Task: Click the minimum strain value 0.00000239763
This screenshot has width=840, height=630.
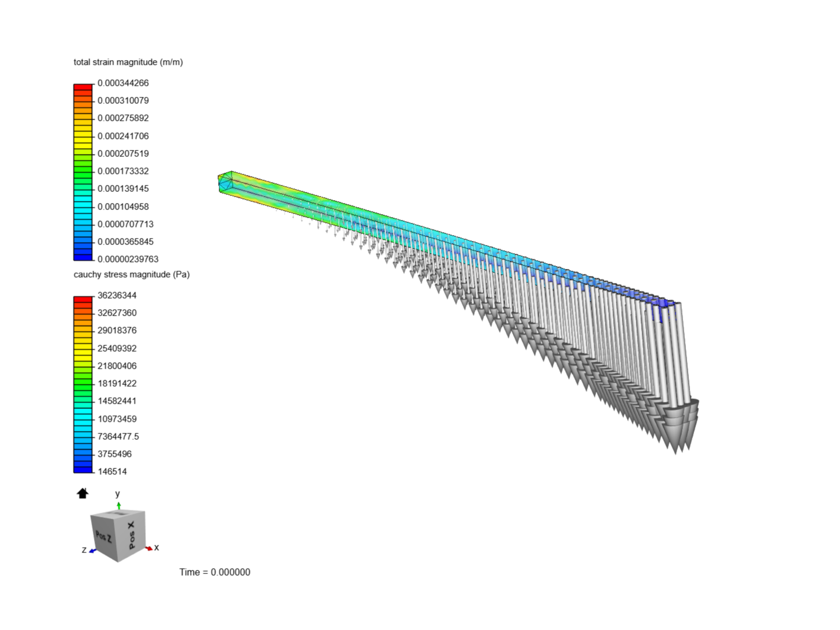Action: tap(128, 259)
